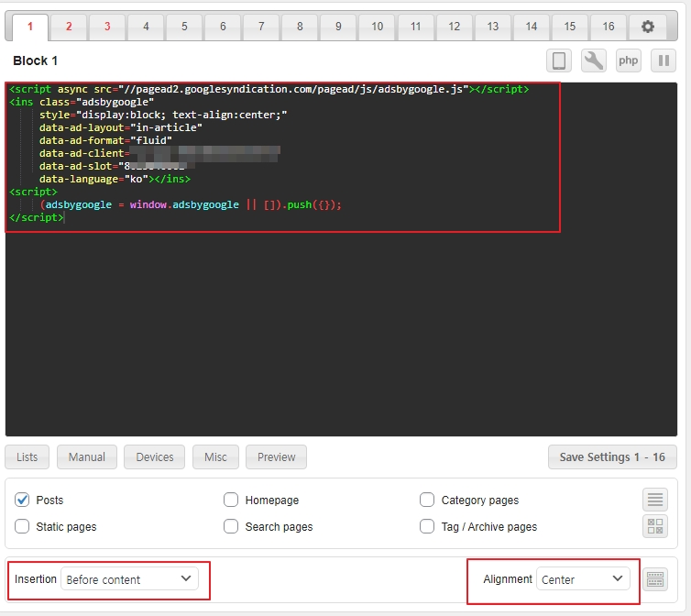Open the settings gear tab

pos(647,27)
